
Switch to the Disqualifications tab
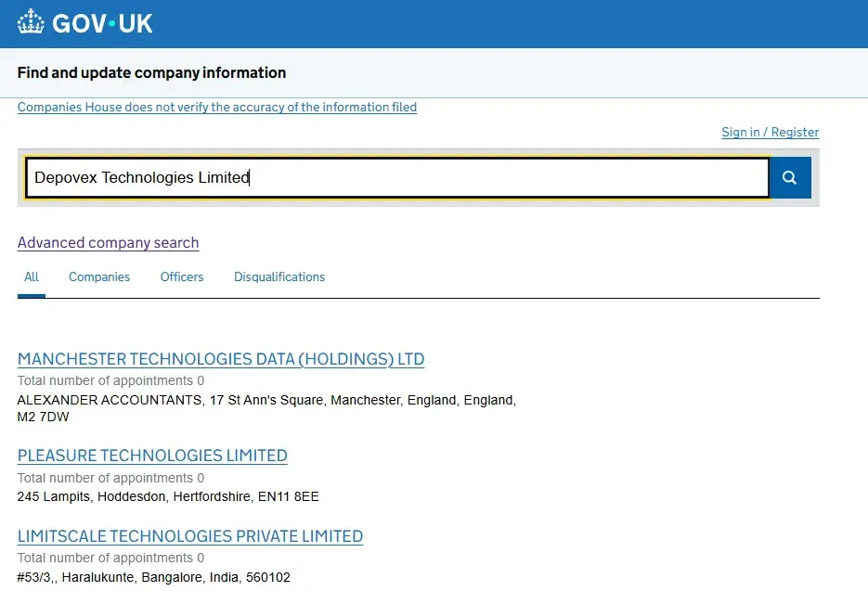tap(279, 276)
